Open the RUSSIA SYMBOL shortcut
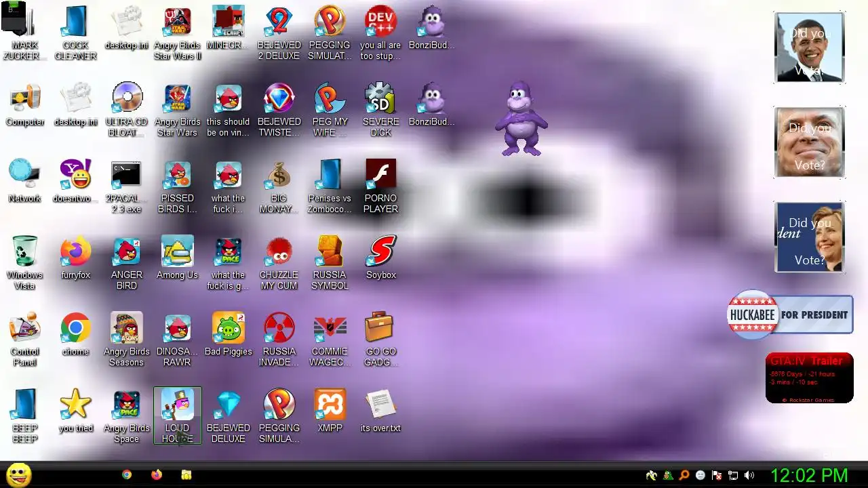 coord(330,264)
